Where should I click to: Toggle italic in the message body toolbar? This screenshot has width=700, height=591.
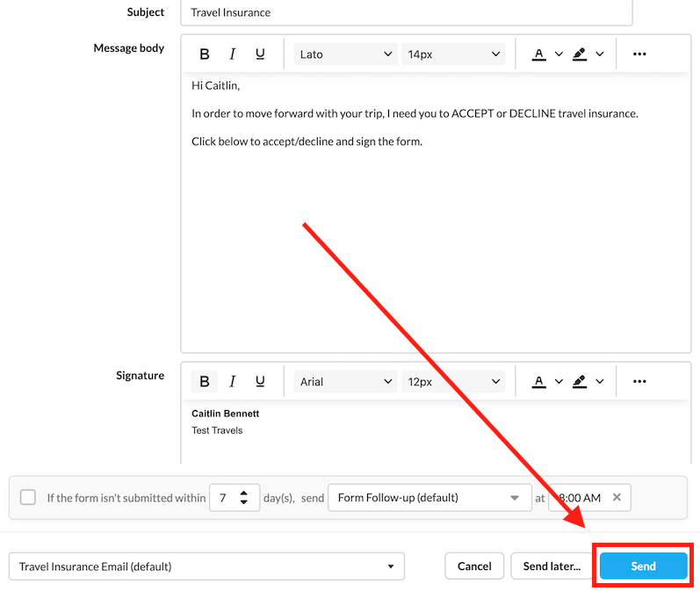pyautogui.click(x=233, y=54)
